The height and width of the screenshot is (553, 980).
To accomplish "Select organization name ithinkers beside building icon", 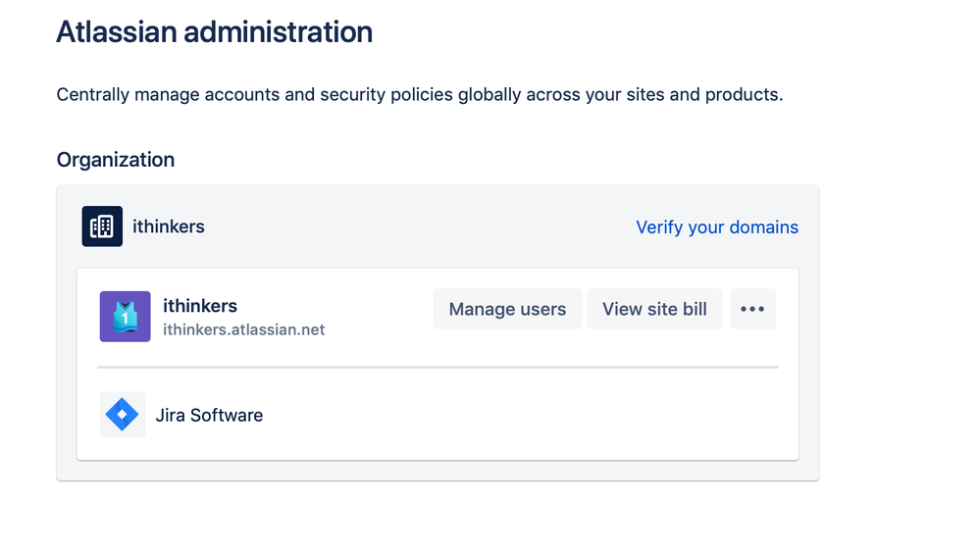I will click(169, 227).
